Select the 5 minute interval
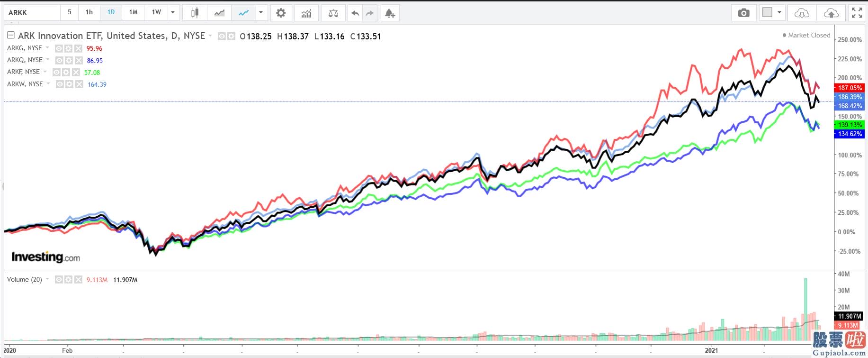 click(x=70, y=12)
